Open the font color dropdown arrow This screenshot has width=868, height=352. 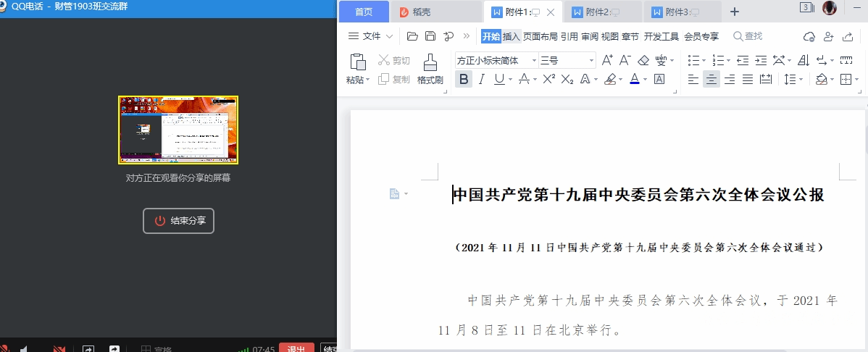coord(646,80)
